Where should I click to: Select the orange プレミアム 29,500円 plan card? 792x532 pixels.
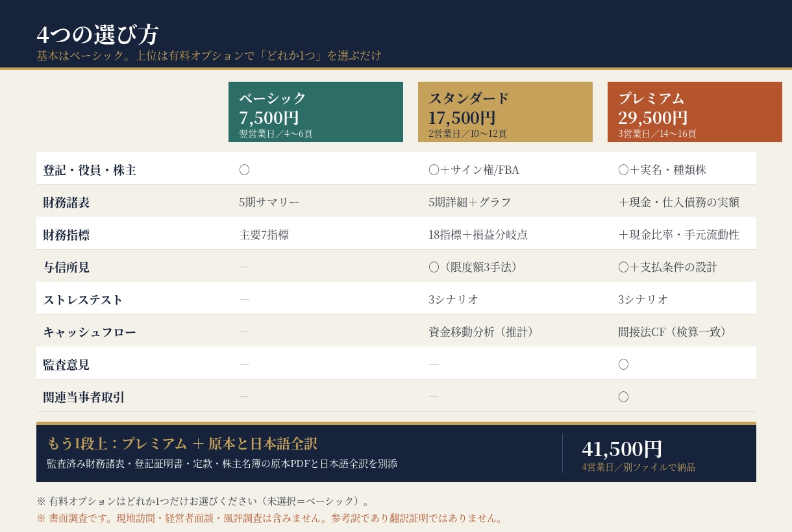tap(695, 112)
